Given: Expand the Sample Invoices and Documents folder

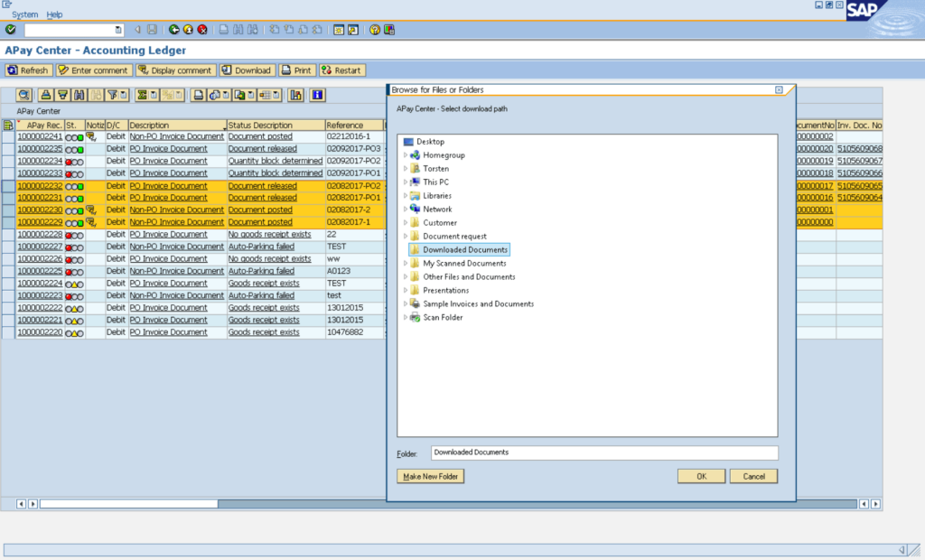Looking at the screenshot, I should 406,304.
